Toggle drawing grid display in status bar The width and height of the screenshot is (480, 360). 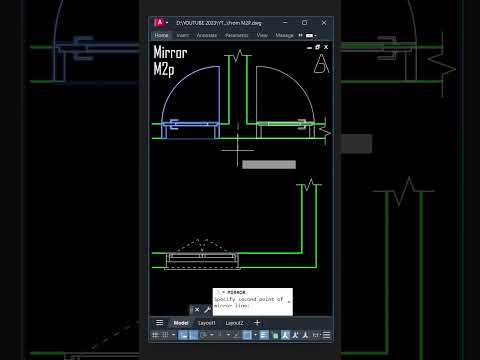tap(155, 335)
